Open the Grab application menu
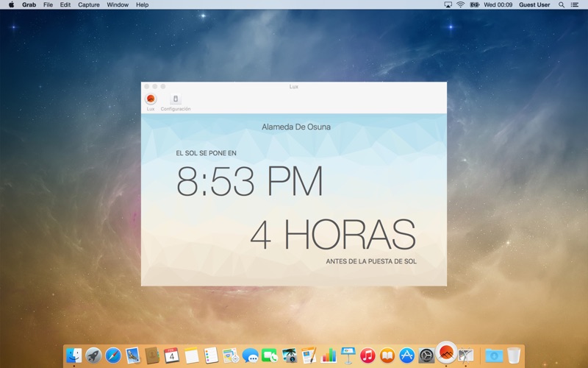The image size is (588, 368). point(29,4)
